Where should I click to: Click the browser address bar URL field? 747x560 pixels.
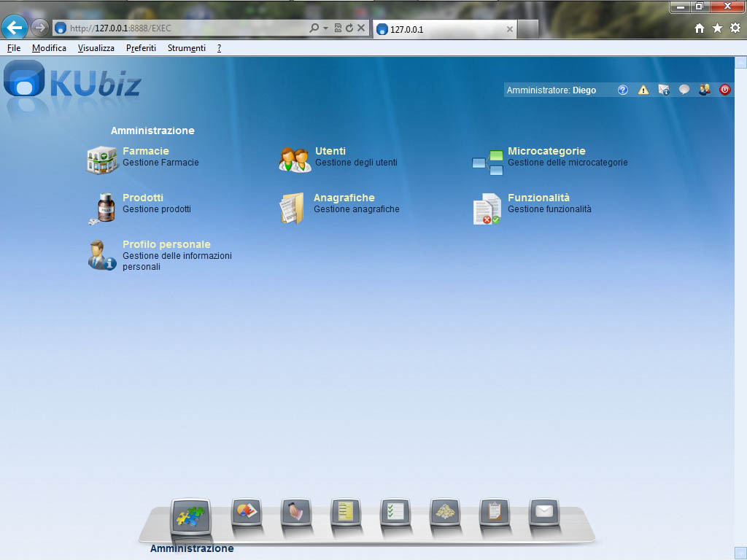coord(182,28)
